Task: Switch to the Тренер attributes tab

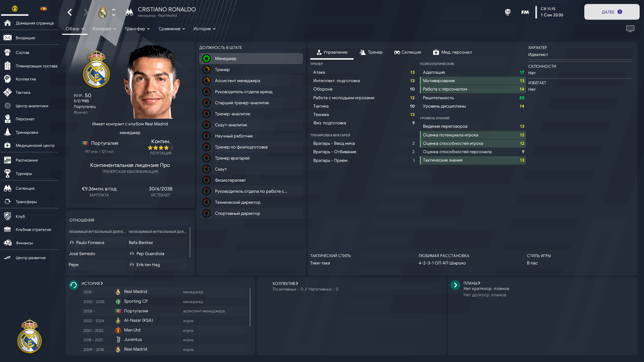Action: point(371,52)
